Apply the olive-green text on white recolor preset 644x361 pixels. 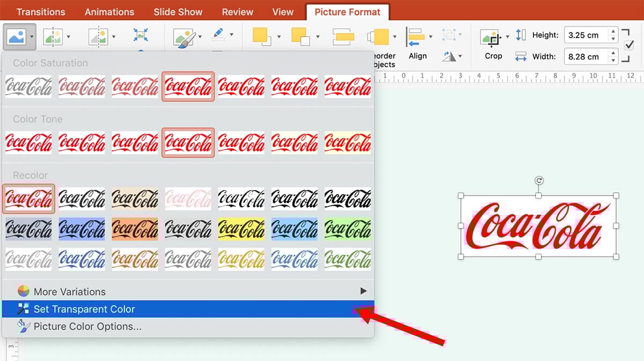pos(347,260)
